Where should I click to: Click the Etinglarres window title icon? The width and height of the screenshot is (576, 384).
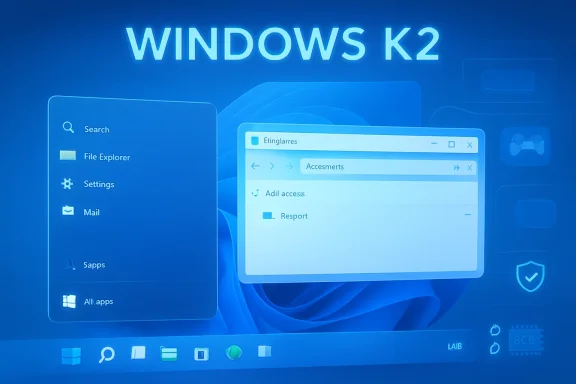[x=255, y=141]
